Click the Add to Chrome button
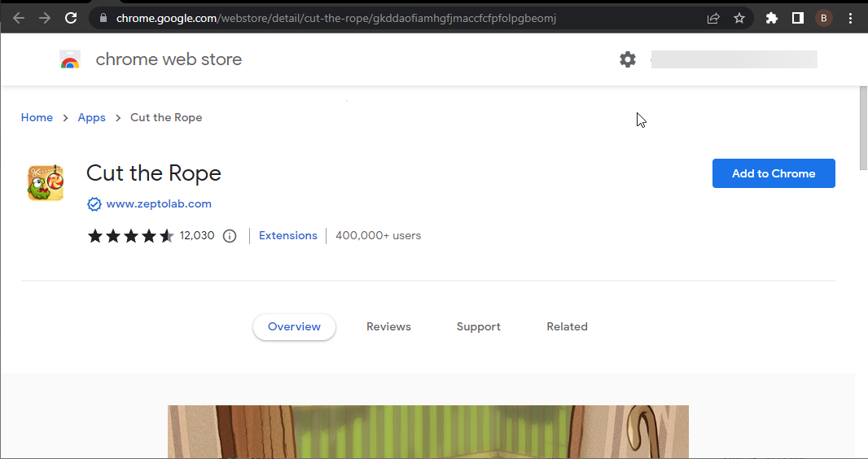 click(x=774, y=173)
